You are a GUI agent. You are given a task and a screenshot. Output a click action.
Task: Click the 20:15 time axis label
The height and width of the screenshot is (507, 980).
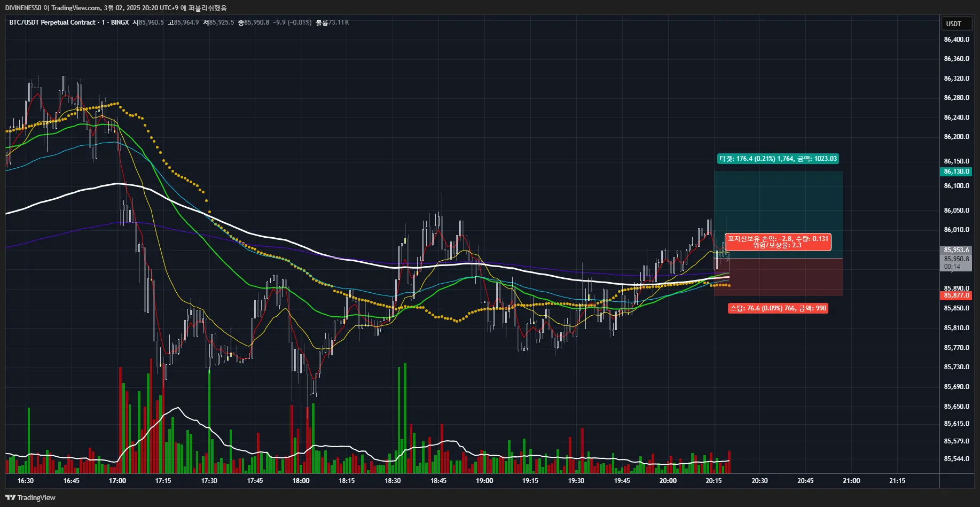tap(714, 481)
